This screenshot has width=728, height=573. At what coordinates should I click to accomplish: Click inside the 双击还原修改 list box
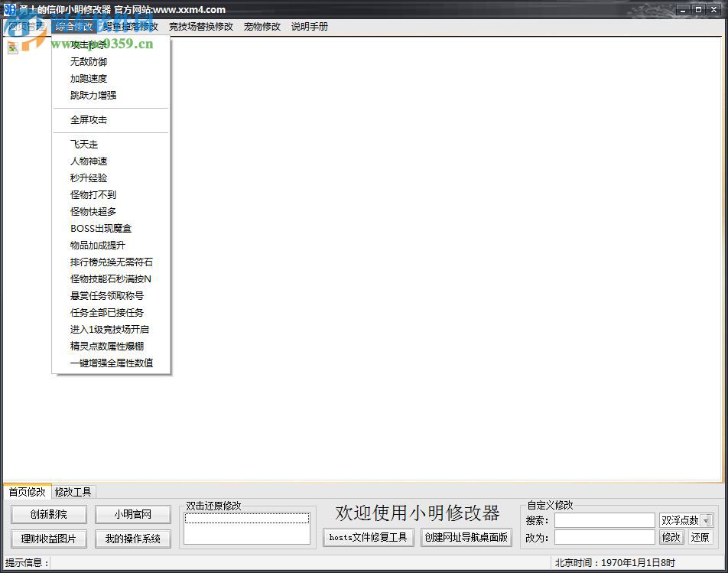coord(247,528)
